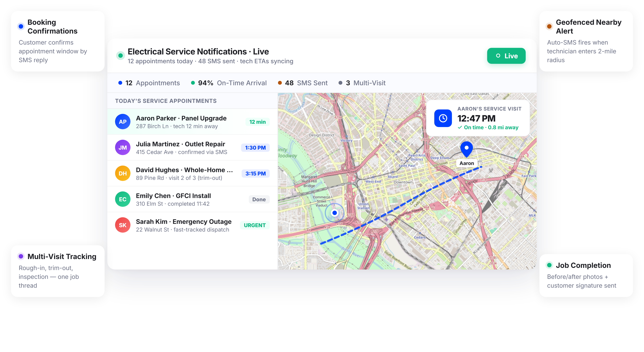The height and width of the screenshot is (352, 644).
Task: Click the URGENT badge for Sarah Kim
Action: pos(255,225)
